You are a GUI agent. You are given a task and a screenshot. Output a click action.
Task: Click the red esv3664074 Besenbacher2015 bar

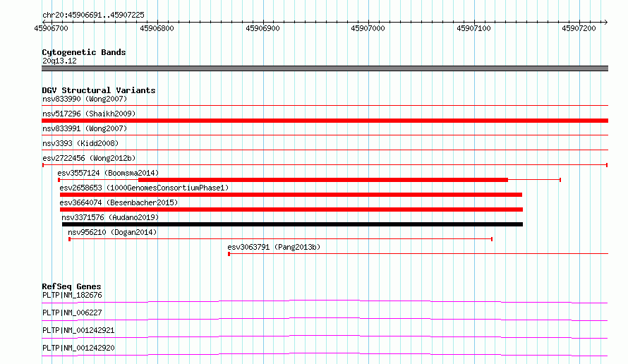(291, 210)
